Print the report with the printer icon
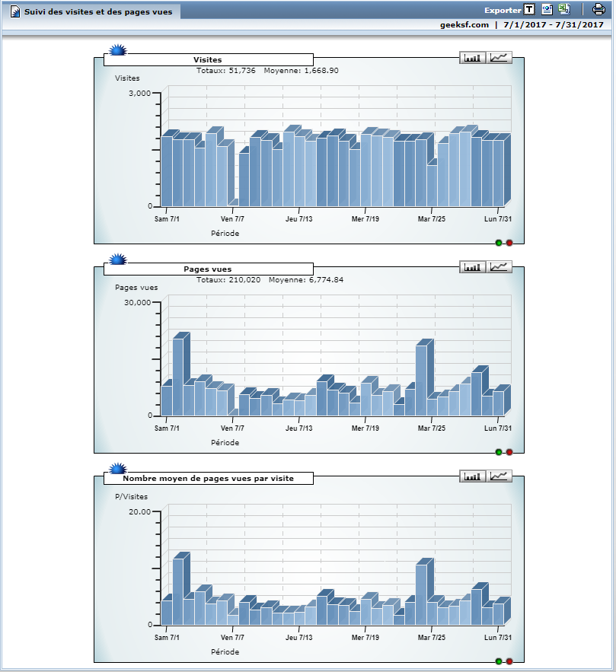 coord(598,9)
